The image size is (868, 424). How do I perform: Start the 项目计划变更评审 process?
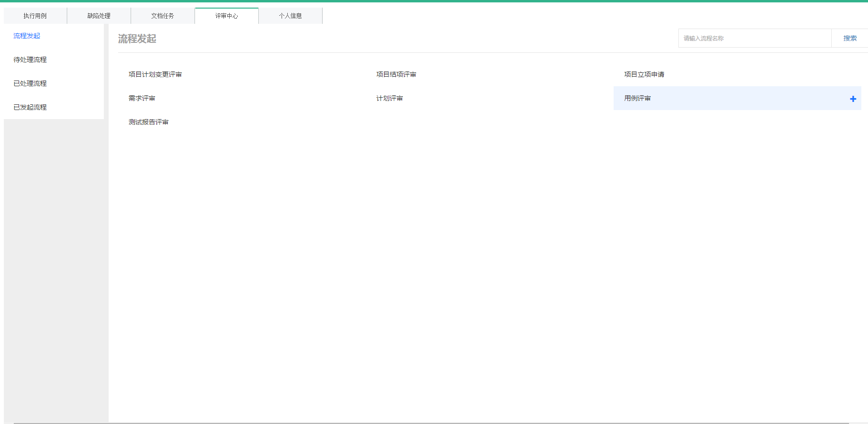point(155,74)
